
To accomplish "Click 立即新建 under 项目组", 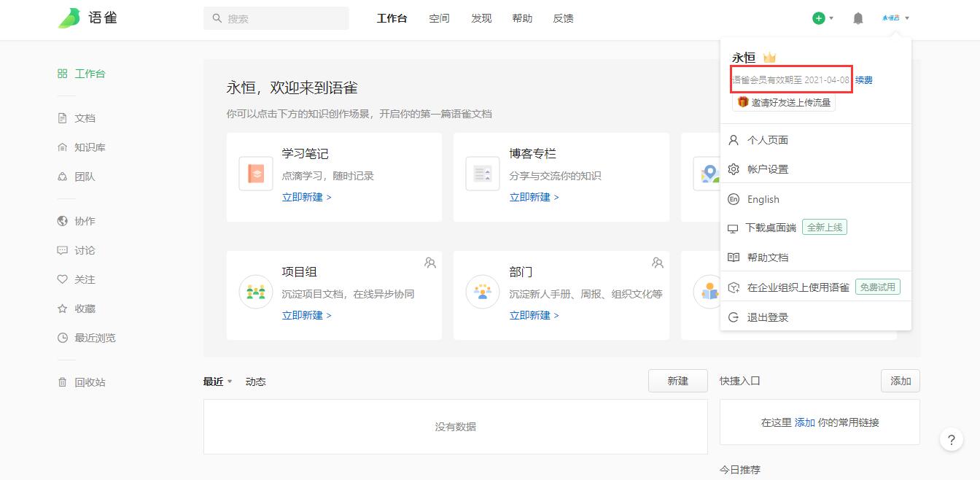I will (x=306, y=315).
